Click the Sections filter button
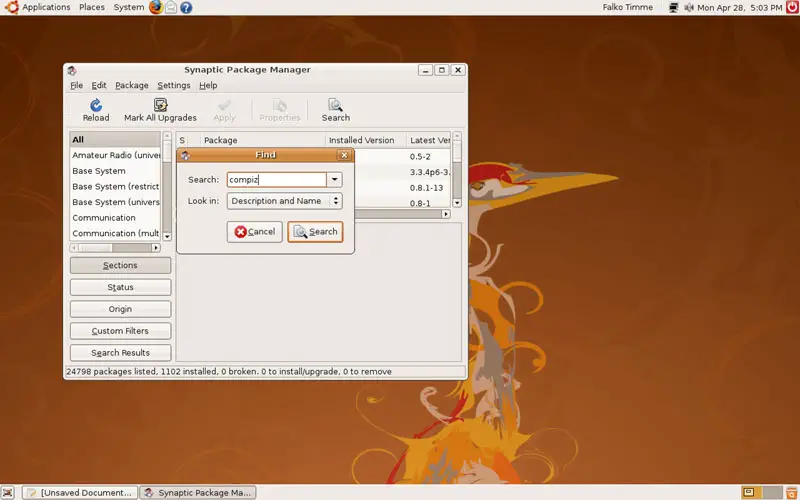The width and height of the screenshot is (800, 500). tap(120, 265)
